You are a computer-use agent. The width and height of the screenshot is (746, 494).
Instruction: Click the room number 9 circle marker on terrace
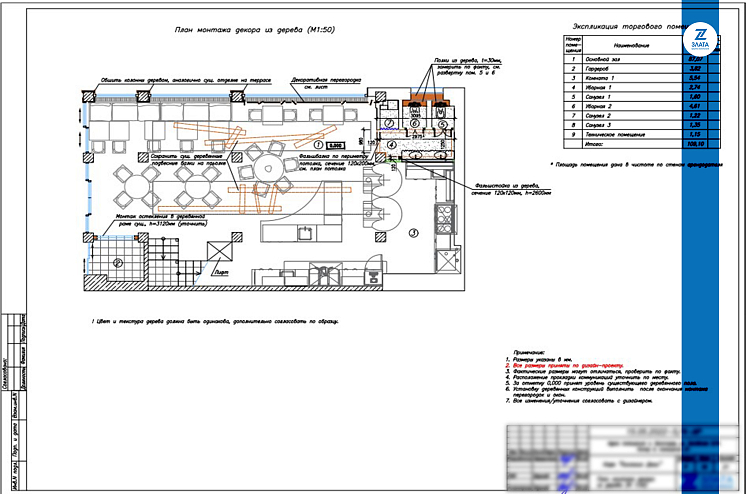coord(115,262)
